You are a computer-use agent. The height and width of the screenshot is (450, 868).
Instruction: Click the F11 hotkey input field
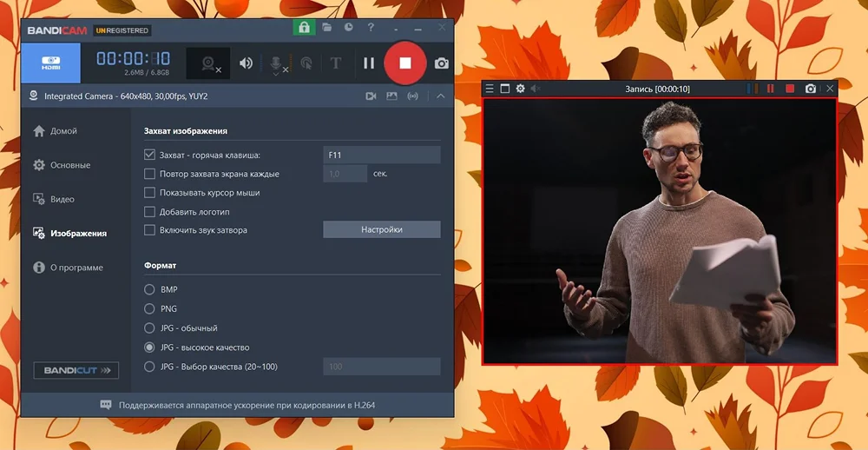click(381, 156)
